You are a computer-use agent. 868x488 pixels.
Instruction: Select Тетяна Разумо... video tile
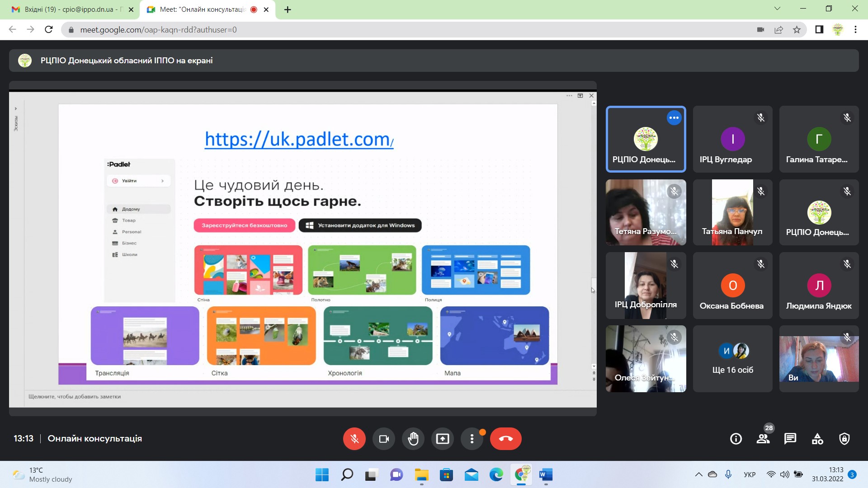pyautogui.click(x=646, y=212)
